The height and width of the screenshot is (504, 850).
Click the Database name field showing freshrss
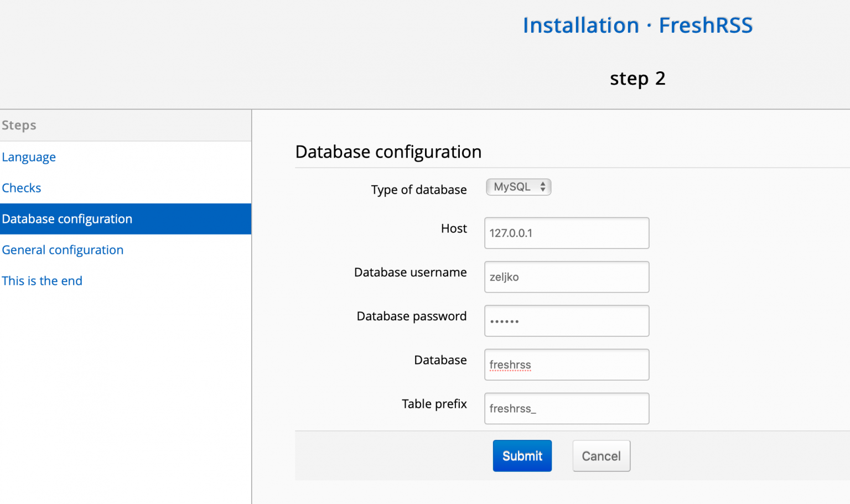coord(566,365)
